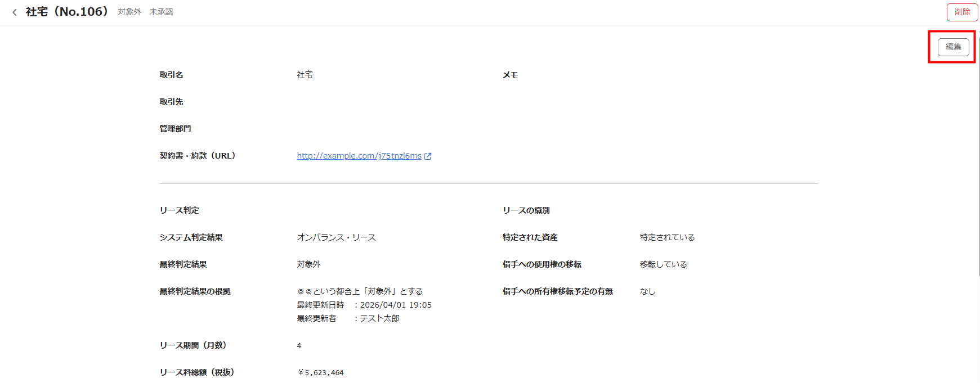Click the 移転している value text
Screen dimensions: 980x383
click(663, 264)
